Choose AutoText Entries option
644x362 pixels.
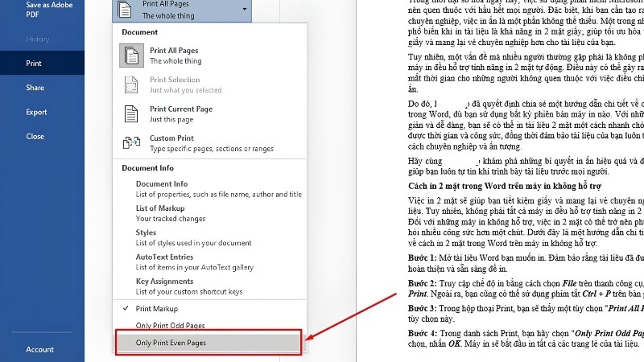(x=194, y=262)
